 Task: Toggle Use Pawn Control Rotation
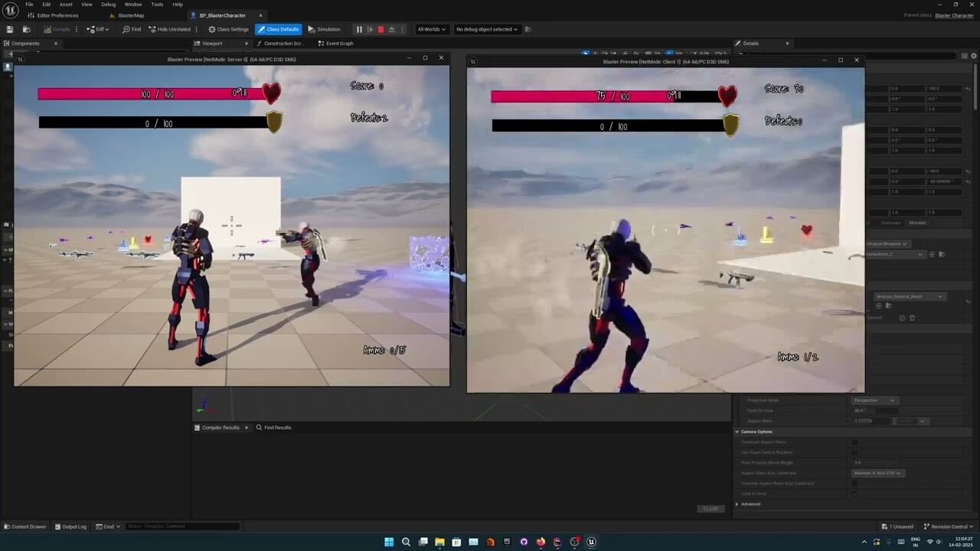coord(854,452)
